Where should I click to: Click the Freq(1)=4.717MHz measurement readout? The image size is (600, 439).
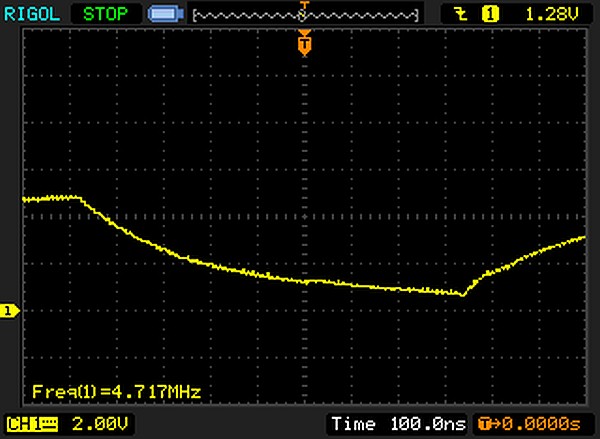click(116, 390)
